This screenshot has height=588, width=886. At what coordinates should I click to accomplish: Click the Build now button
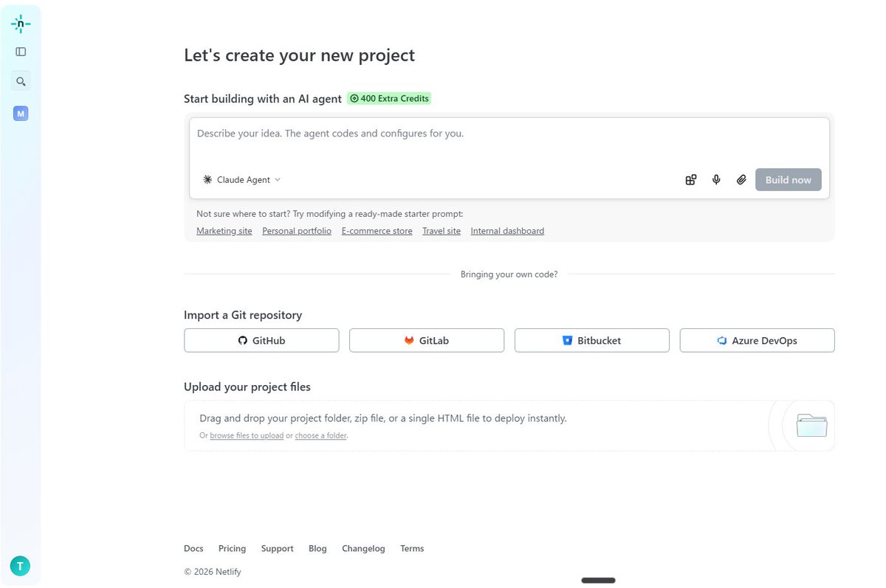[x=789, y=179]
